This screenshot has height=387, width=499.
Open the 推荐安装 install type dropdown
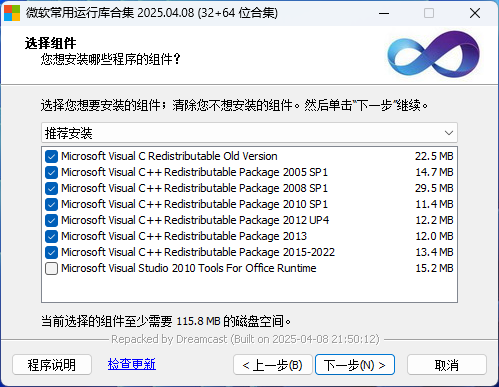click(249, 133)
